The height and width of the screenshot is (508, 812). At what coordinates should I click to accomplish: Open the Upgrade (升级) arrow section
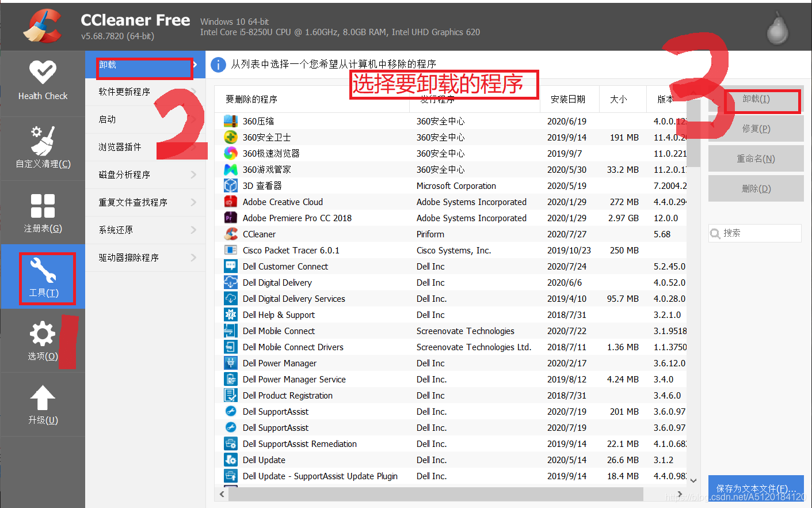point(43,404)
